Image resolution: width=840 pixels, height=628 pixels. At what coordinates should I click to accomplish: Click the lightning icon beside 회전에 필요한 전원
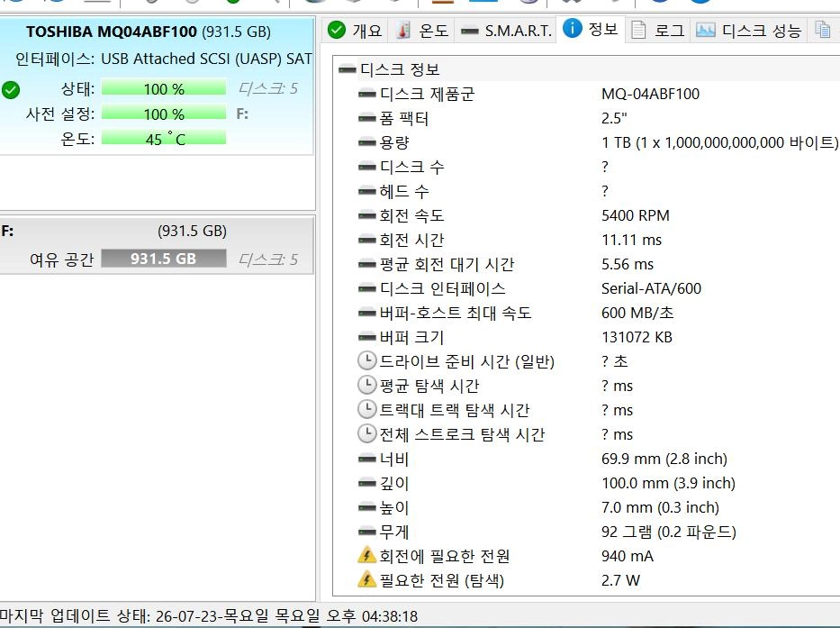coord(367,556)
